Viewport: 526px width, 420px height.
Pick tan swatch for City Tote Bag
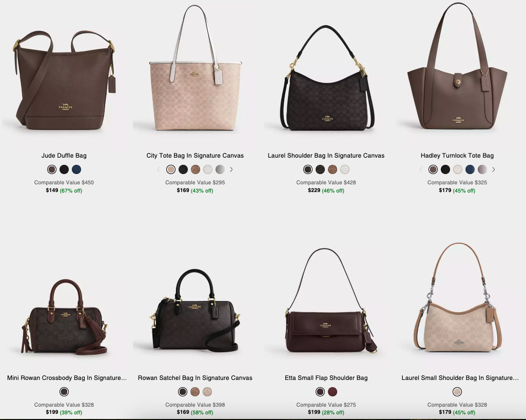[196, 169]
